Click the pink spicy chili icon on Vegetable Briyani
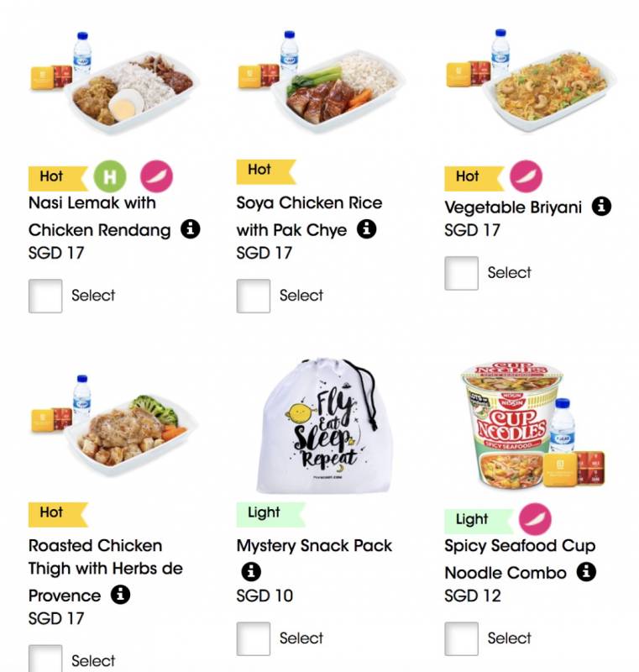 pyautogui.click(x=526, y=176)
